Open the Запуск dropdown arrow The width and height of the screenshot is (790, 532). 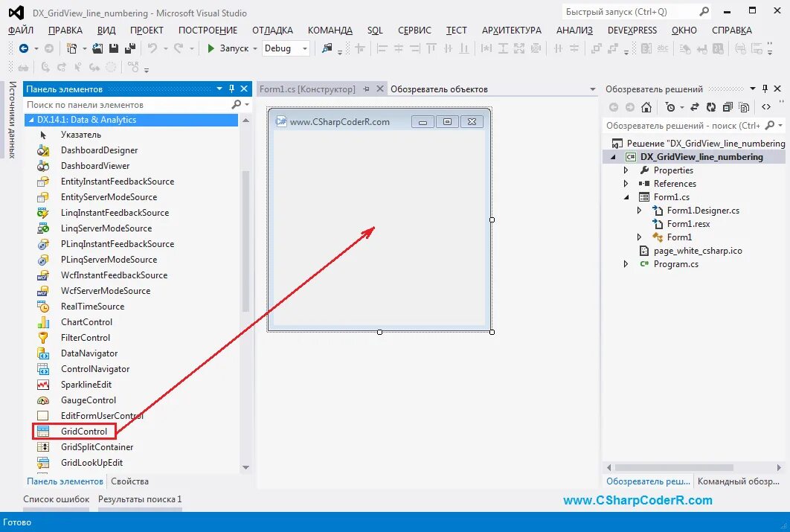[255, 49]
